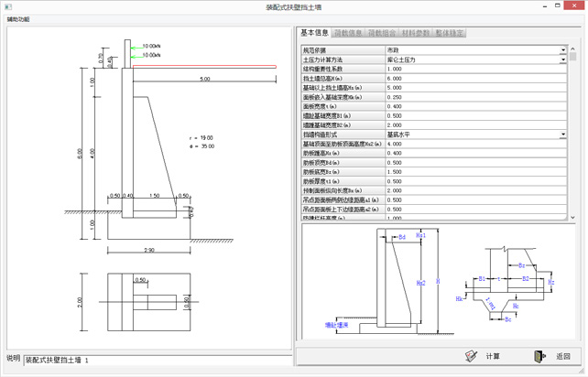Expand the 挡墙构造形式 dropdown
The height and width of the screenshot is (377, 588).
[563, 135]
